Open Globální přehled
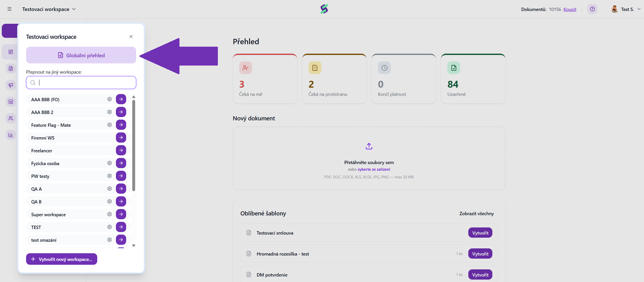The height and width of the screenshot is (282, 644). point(81,55)
